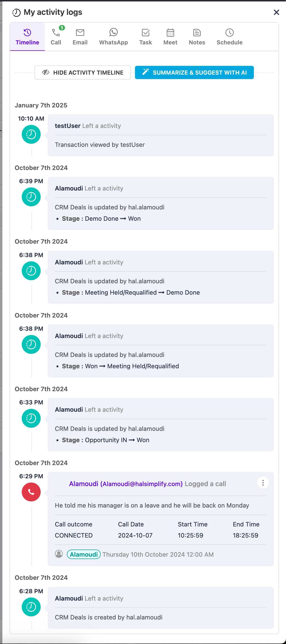The width and height of the screenshot is (286, 644).
Task: Close the My activity logs panel
Action: 276,12
